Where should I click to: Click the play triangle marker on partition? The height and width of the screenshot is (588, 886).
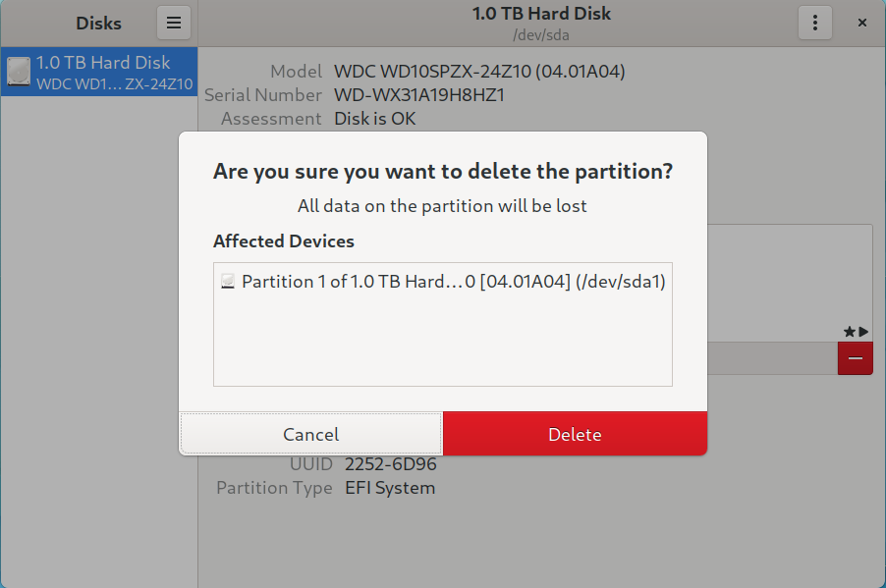863,333
